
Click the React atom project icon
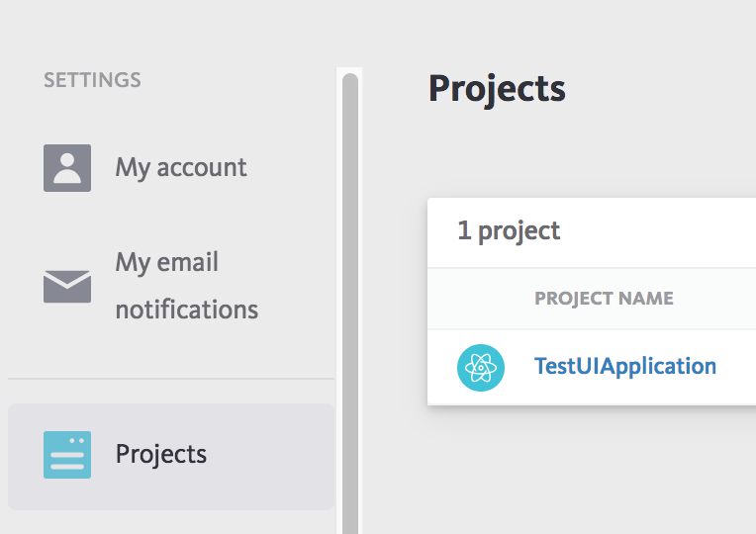481,367
